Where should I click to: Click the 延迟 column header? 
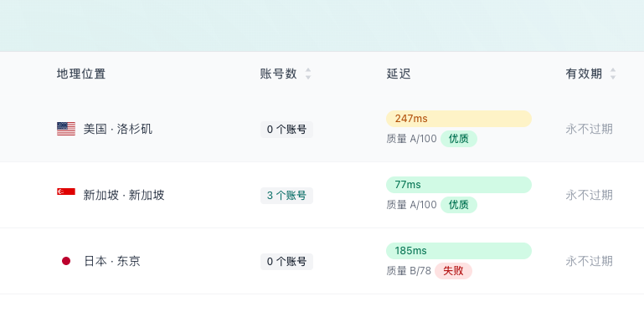coord(399,74)
